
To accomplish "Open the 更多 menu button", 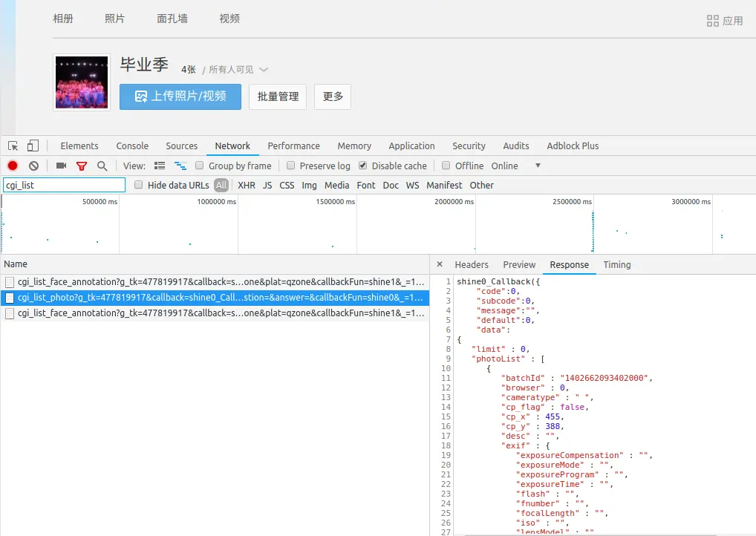I will 333,97.
